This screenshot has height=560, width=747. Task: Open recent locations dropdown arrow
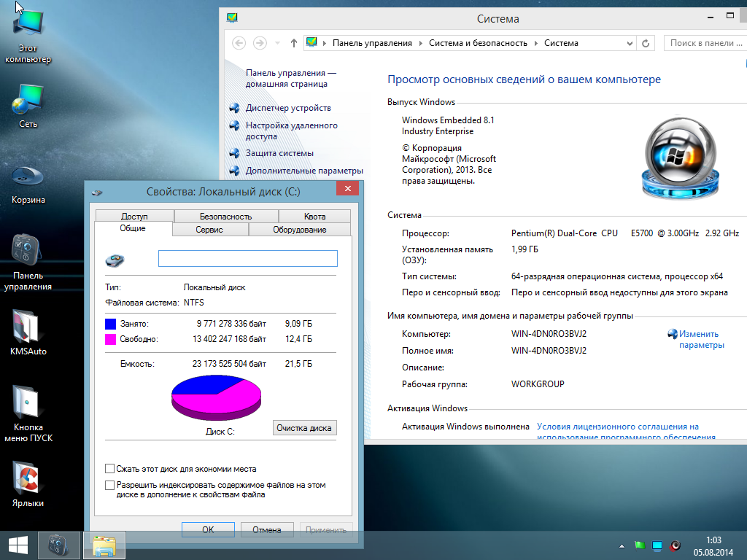tap(277, 43)
